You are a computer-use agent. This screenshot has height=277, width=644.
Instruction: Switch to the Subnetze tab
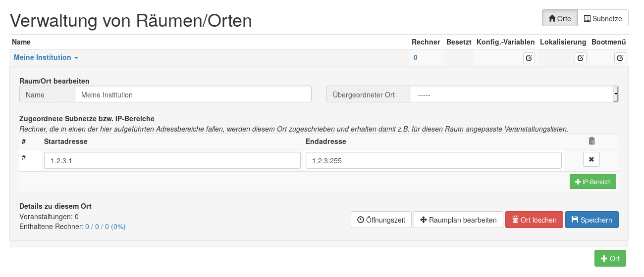pyautogui.click(x=603, y=18)
